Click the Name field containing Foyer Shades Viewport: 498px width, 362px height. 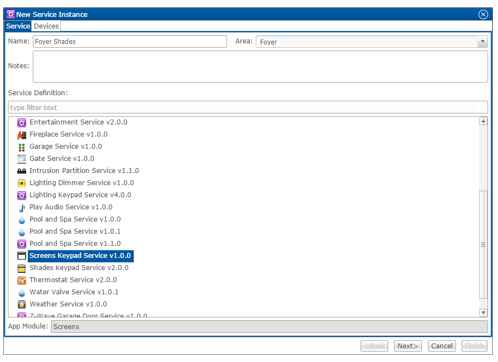tap(130, 42)
